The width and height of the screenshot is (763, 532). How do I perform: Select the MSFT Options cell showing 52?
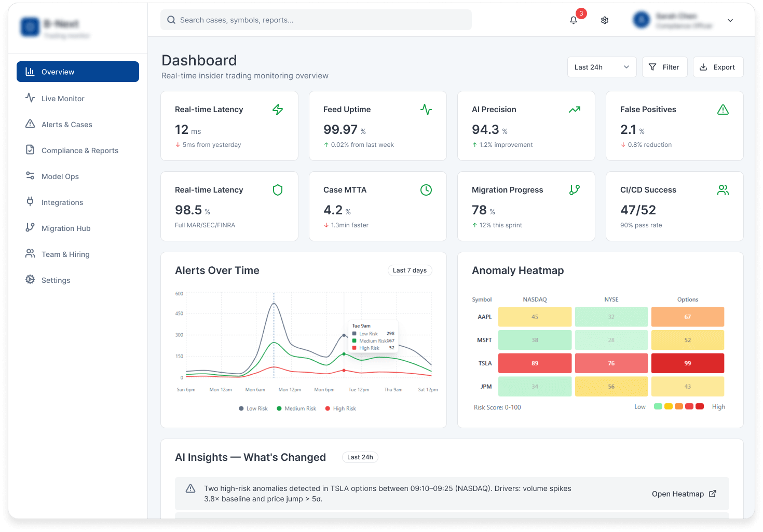coord(688,340)
